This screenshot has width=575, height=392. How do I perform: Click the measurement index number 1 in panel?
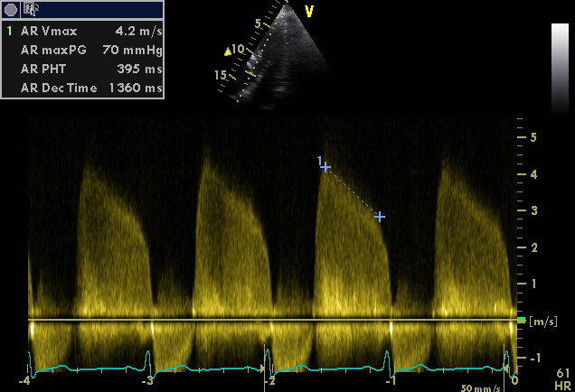10,30
